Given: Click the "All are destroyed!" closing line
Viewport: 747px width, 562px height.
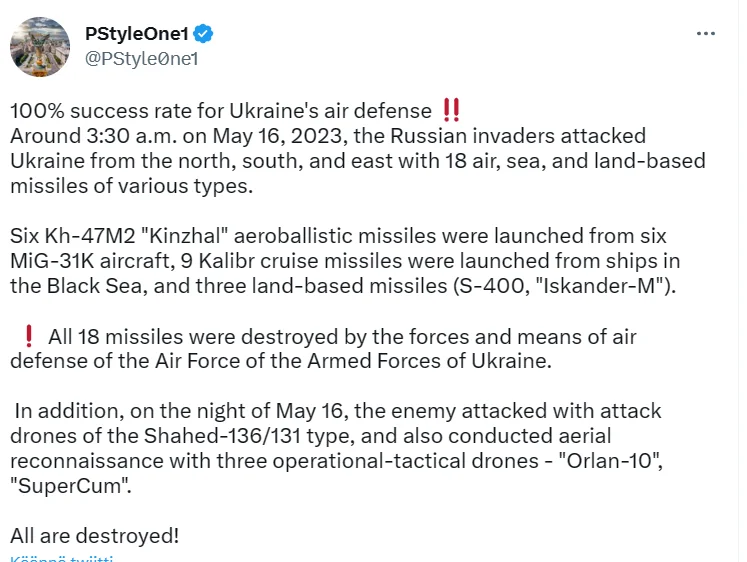Looking at the screenshot, I should click(95, 535).
